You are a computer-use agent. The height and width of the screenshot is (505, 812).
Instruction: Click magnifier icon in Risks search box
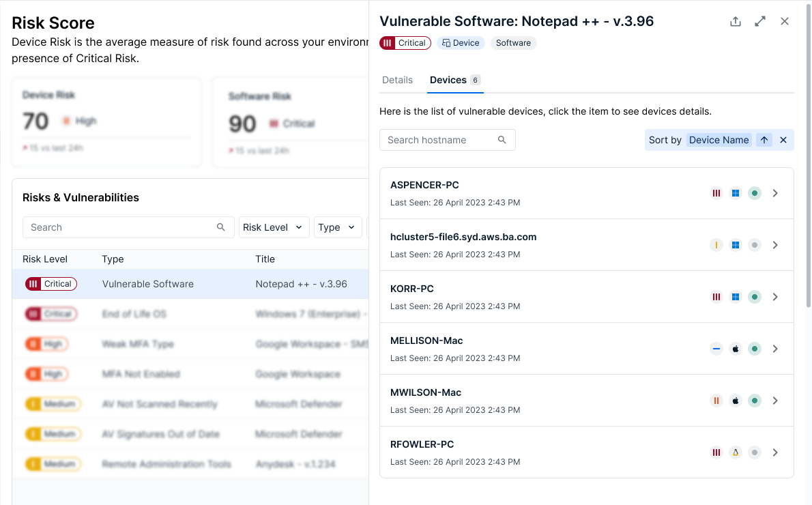coord(220,227)
